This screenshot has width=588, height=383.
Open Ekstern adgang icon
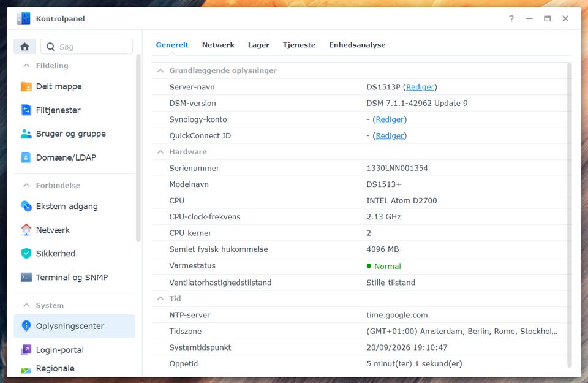coord(26,206)
